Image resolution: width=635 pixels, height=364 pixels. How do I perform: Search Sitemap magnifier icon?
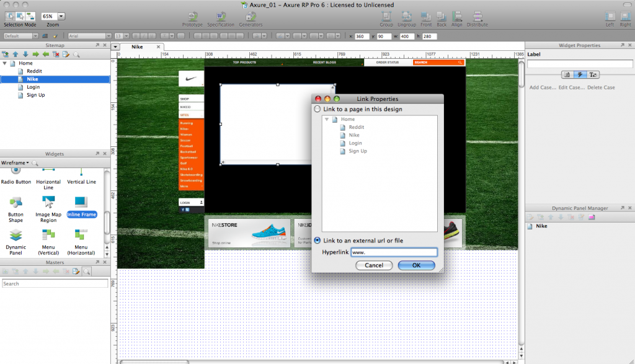pyautogui.click(x=76, y=54)
